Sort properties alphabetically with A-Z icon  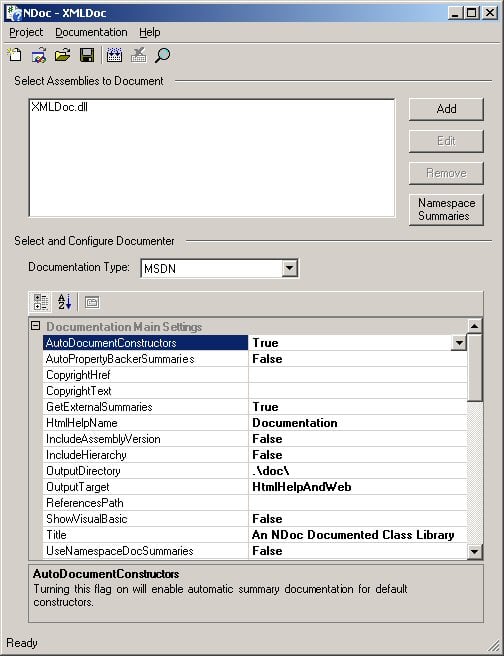click(x=64, y=302)
